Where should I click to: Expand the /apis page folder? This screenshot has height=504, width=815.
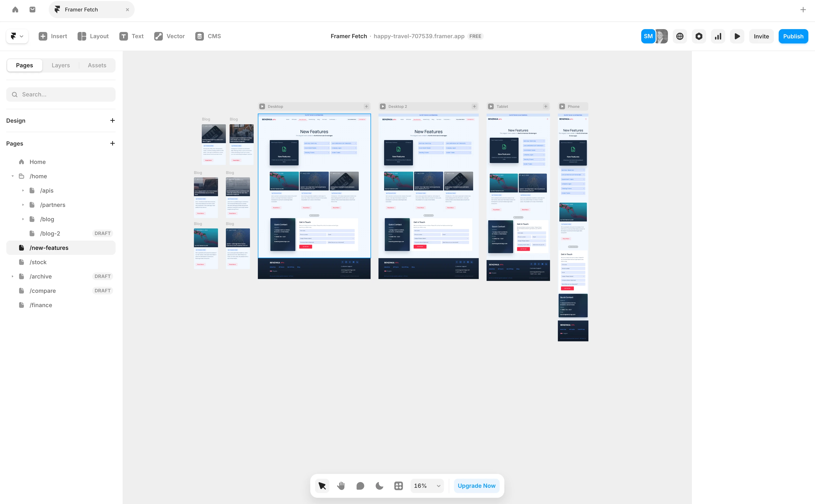tap(23, 191)
